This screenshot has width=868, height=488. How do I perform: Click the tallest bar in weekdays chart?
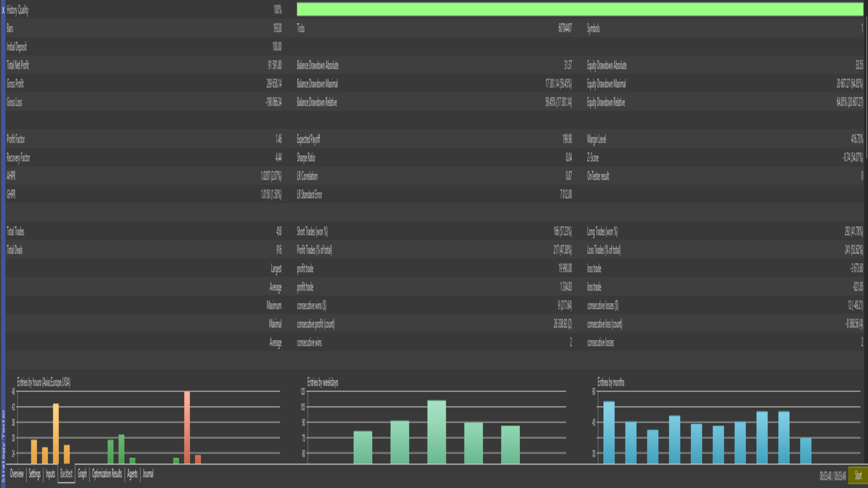coord(436,432)
